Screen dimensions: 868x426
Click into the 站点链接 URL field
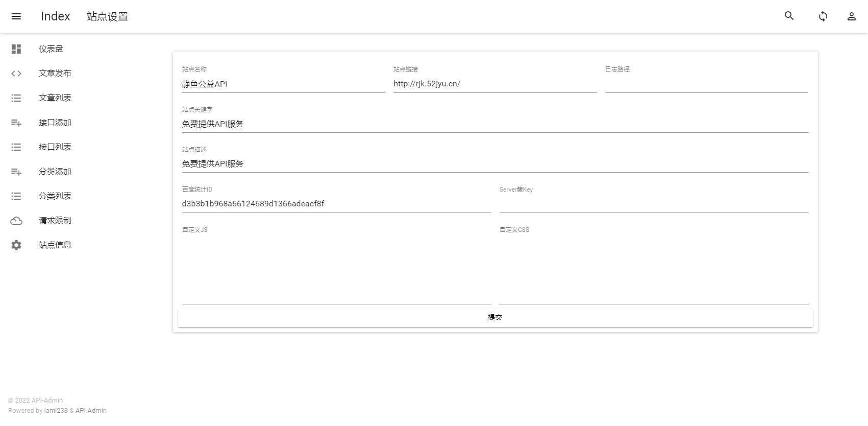tap(494, 84)
